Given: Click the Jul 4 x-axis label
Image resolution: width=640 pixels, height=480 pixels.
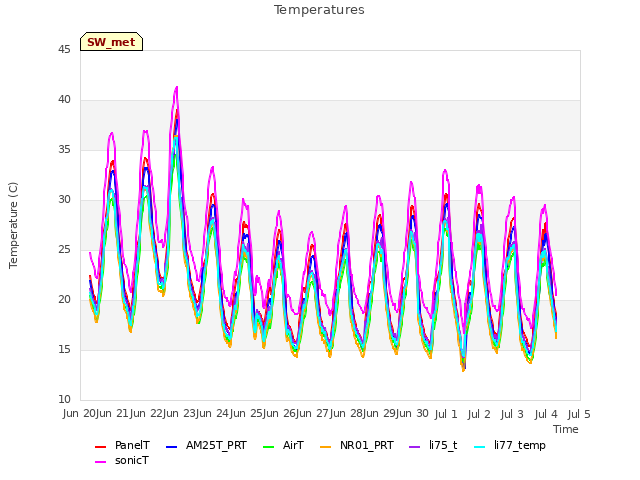Looking at the screenshot, I should [x=546, y=414].
